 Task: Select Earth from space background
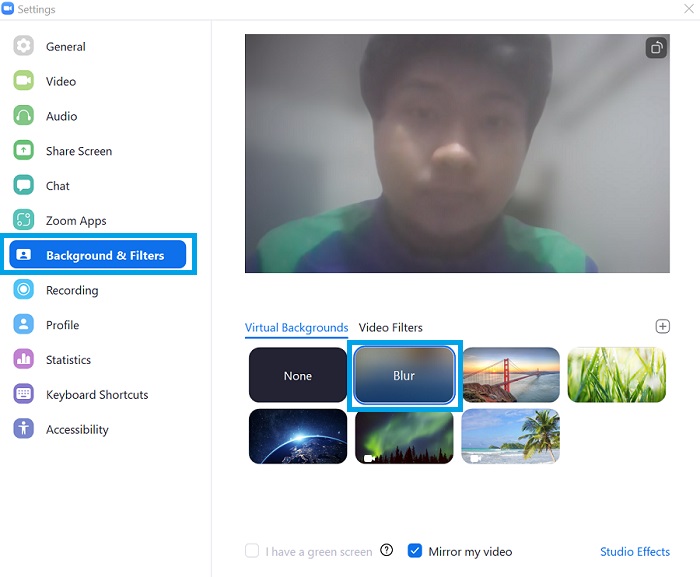tap(298, 436)
